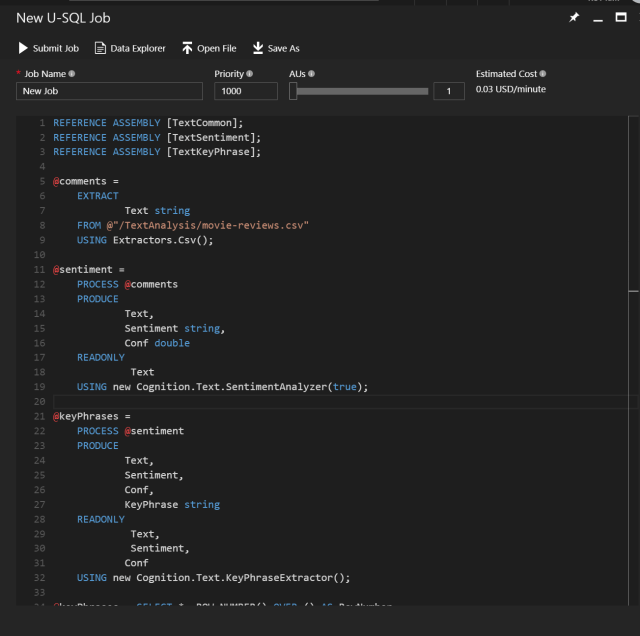Click the Job Name info icon

coord(72,74)
